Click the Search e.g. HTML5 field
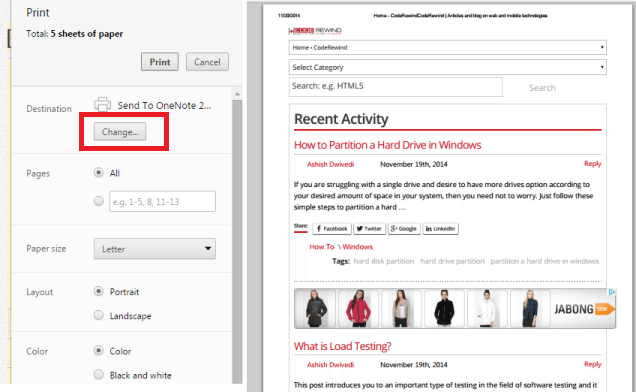 click(x=395, y=86)
